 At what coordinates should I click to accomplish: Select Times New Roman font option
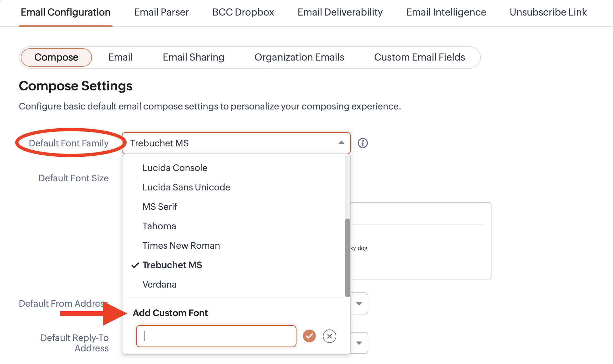tap(181, 245)
